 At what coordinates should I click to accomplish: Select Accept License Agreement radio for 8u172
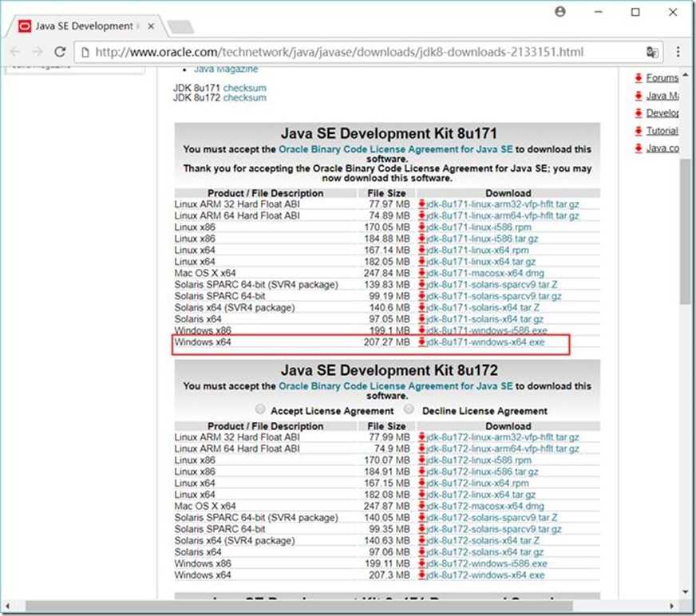(260, 409)
